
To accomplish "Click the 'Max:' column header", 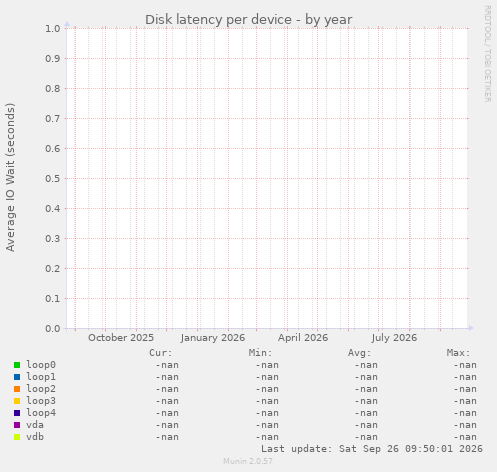I will tap(458, 353).
